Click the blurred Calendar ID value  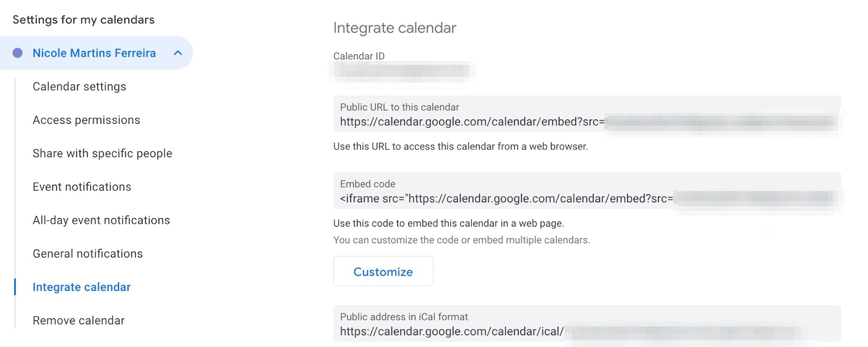coord(401,71)
